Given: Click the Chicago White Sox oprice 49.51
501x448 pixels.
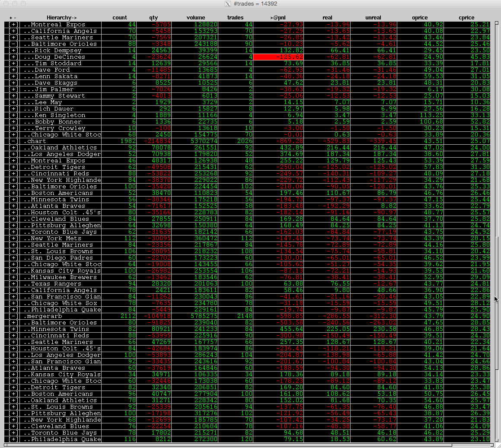Looking at the screenshot, I should [434, 303].
